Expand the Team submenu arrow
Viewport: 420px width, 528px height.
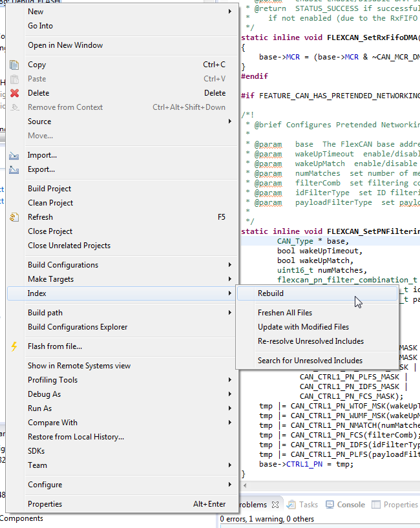point(229,465)
